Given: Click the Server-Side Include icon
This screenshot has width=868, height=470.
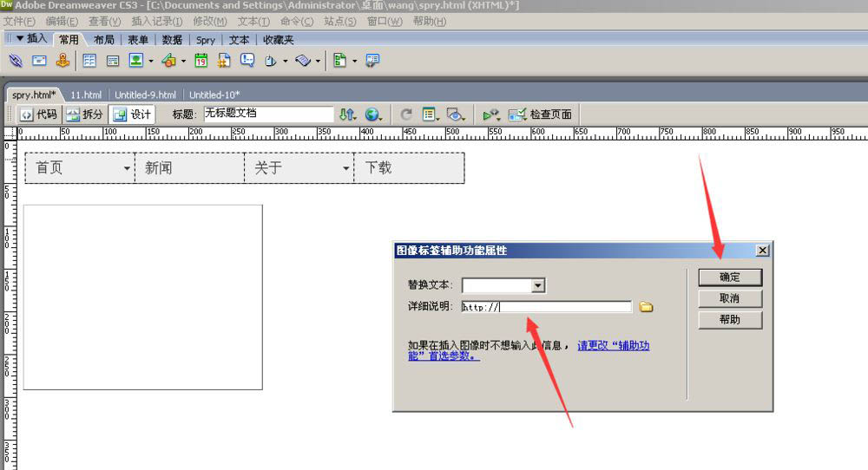Looking at the screenshot, I should (224, 61).
